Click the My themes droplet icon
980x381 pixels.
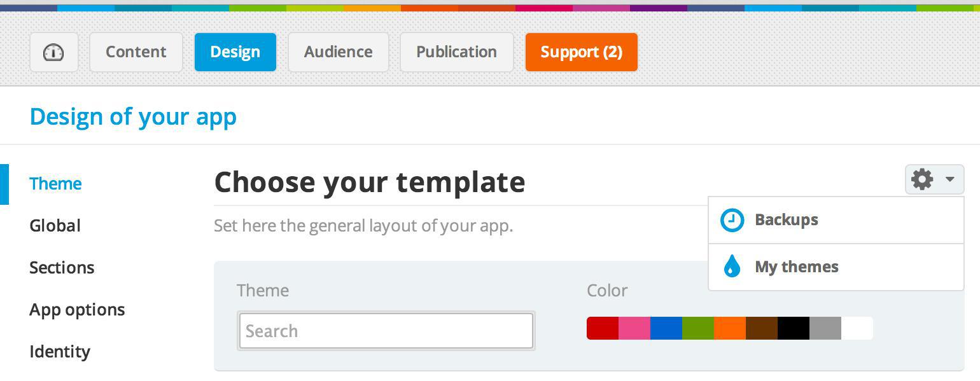pyautogui.click(x=732, y=267)
